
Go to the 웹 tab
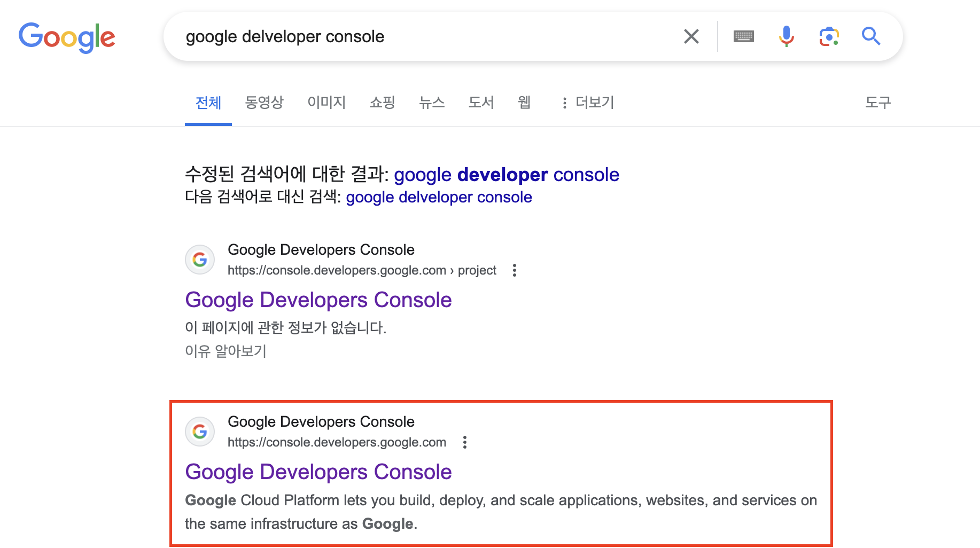pos(524,102)
